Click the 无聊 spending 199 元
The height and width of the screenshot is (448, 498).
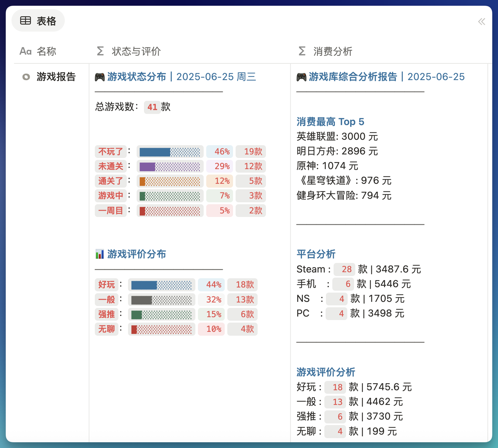click(382, 431)
